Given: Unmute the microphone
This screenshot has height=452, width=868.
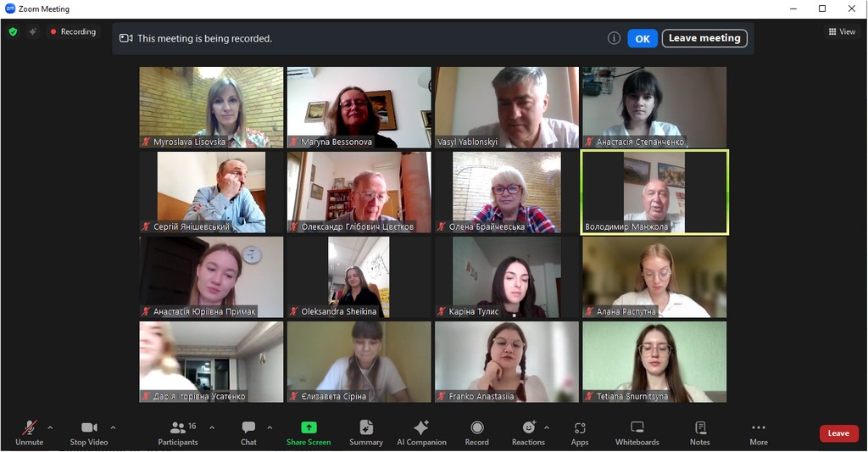Looking at the screenshot, I should [x=29, y=432].
